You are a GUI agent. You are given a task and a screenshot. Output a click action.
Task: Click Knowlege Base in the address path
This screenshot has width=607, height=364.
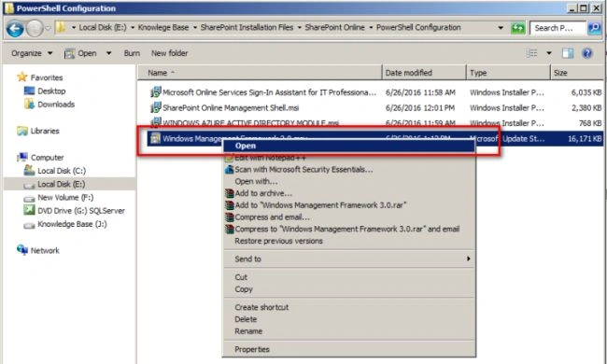pyautogui.click(x=163, y=27)
